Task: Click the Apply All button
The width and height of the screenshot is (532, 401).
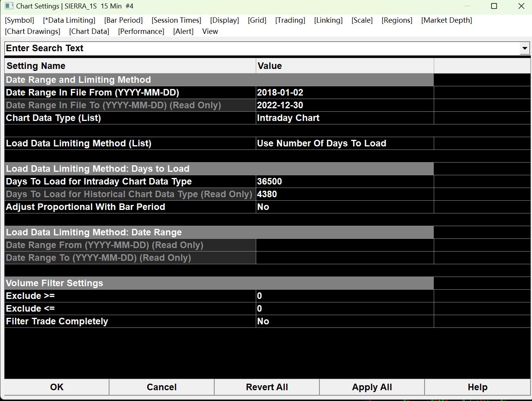Action: coord(372,387)
